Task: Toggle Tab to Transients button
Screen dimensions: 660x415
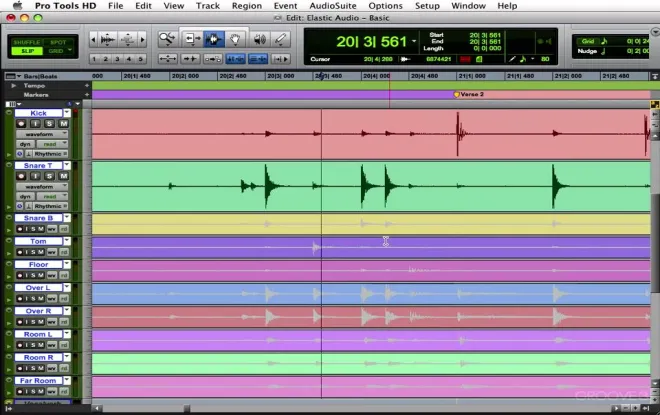Action: pos(190,59)
